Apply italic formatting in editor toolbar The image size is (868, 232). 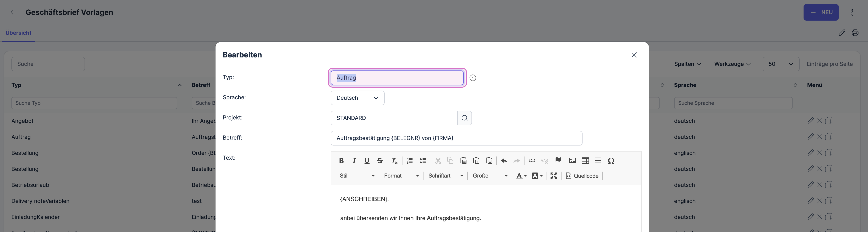[x=354, y=161]
